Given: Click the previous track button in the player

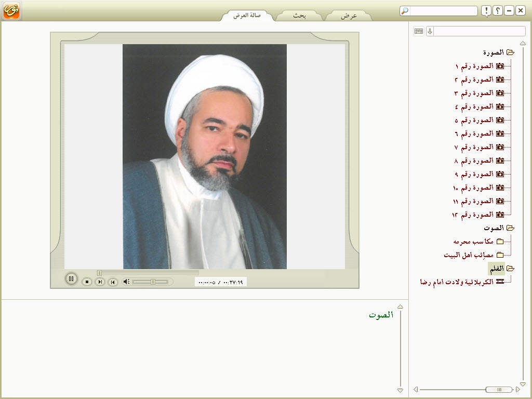Looking at the screenshot, I should (113, 282).
